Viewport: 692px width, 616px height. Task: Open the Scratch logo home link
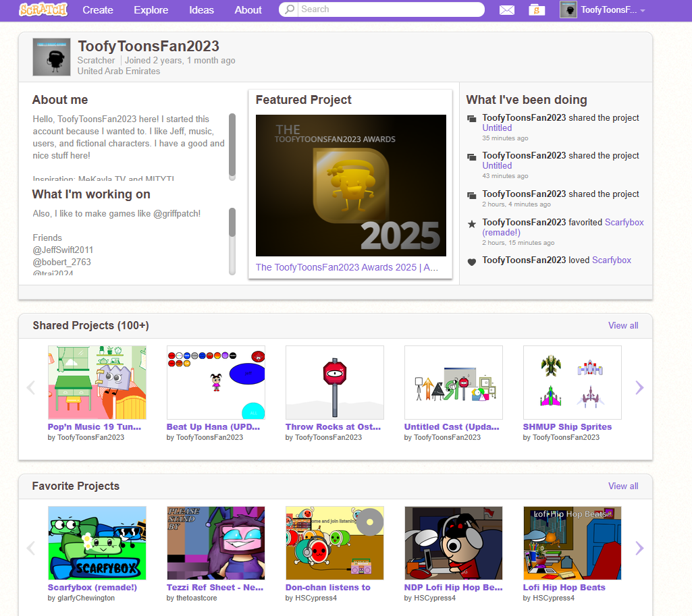(x=43, y=9)
